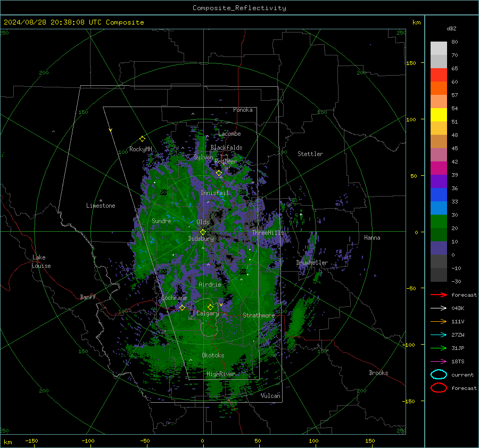Click the magenta 18TS arrow legend icon

pyautogui.click(x=439, y=362)
